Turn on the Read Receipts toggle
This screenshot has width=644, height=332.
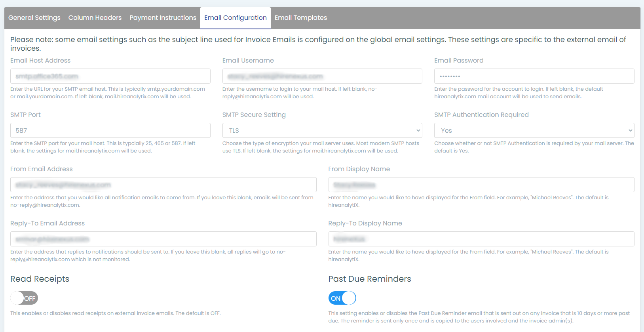(x=24, y=298)
